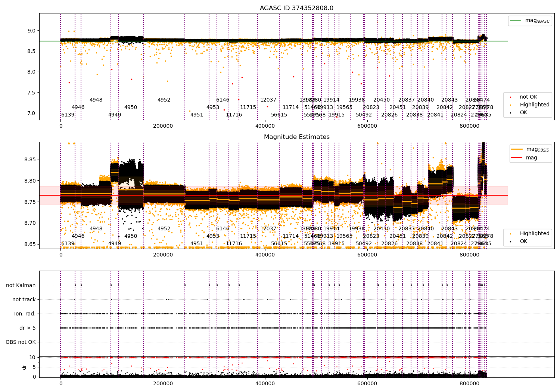Click obsid label 11715 in Magnitude Estimates plot
This screenshot has width=560, height=392.
pos(248,236)
